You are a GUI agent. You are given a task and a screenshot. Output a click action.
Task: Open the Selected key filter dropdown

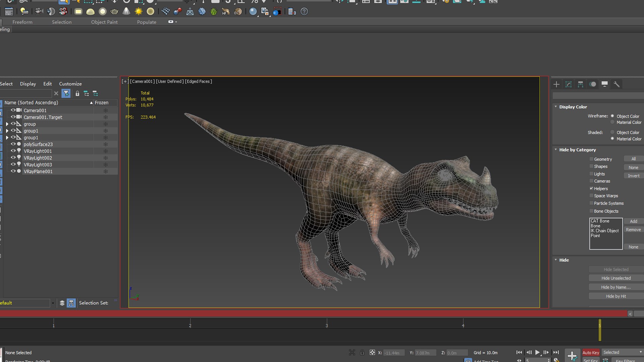[623, 352]
